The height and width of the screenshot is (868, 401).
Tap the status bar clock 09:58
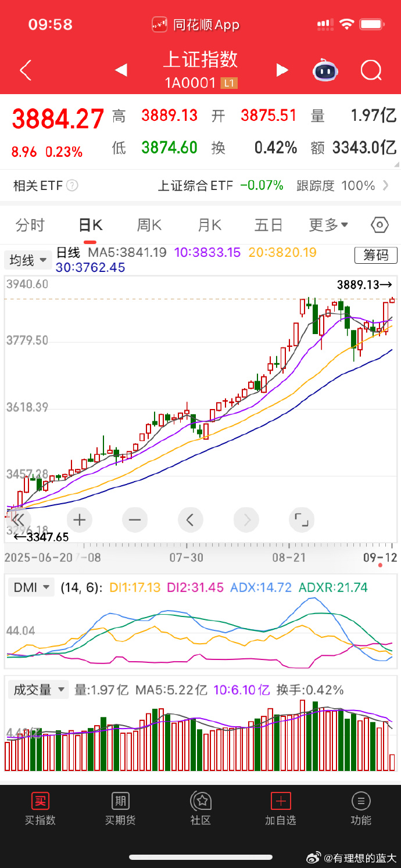(x=51, y=24)
